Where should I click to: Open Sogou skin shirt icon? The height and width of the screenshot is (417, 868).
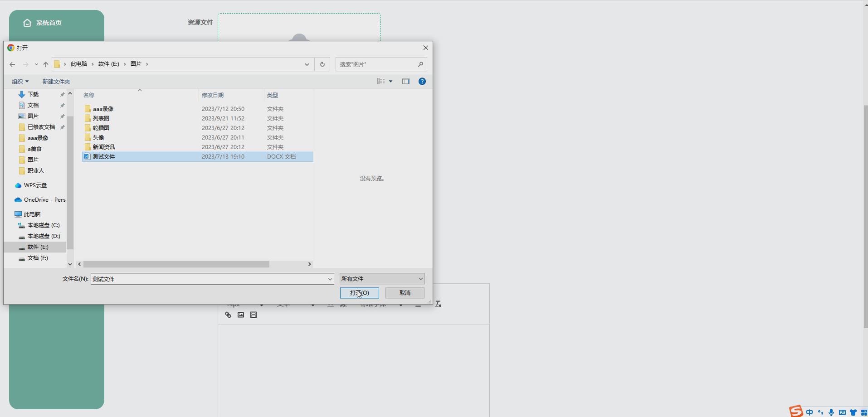(x=853, y=412)
